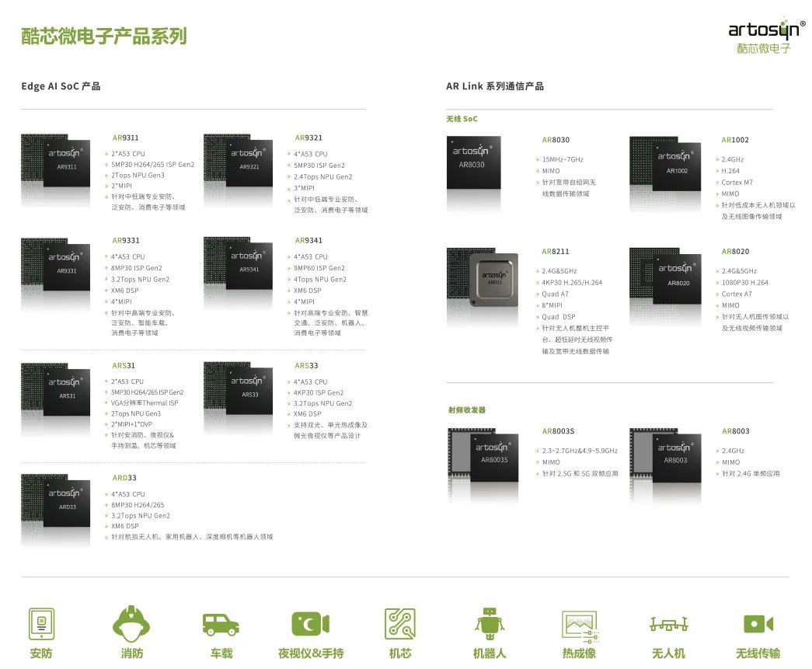Click the Cortex M7 spec under AR1002
Viewport: 812px width, 669px height.
click(x=737, y=183)
